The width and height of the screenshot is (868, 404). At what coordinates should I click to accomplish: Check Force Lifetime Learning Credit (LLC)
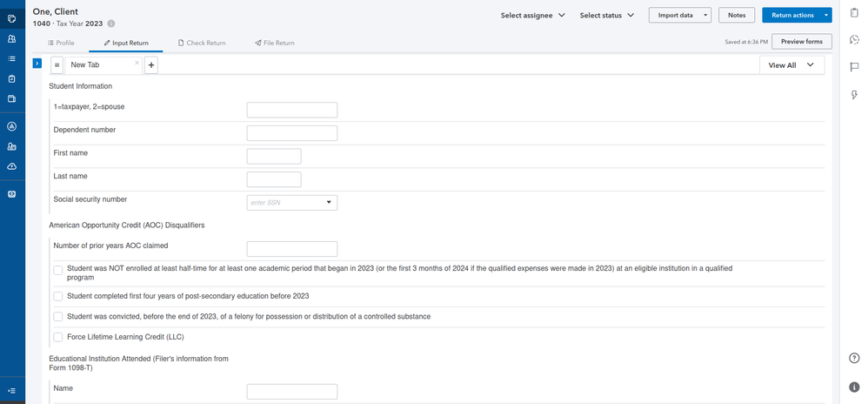pyautogui.click(x=58, y=337)
